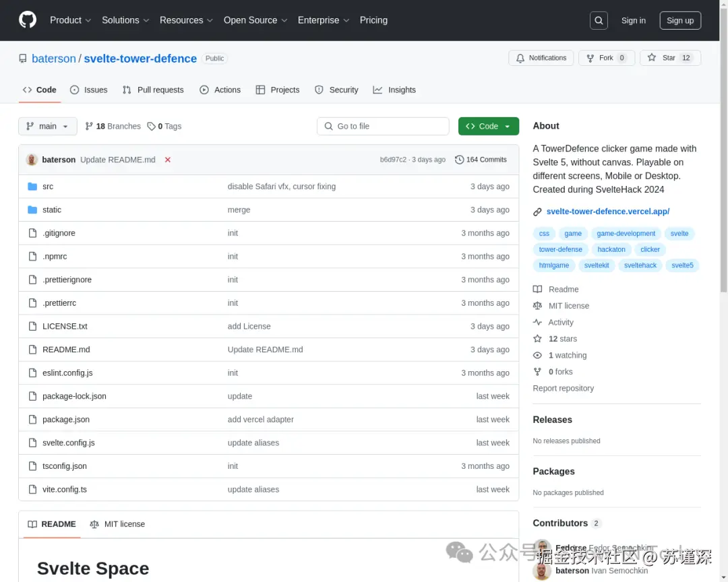Open README.md file

[x=66, y=350]
